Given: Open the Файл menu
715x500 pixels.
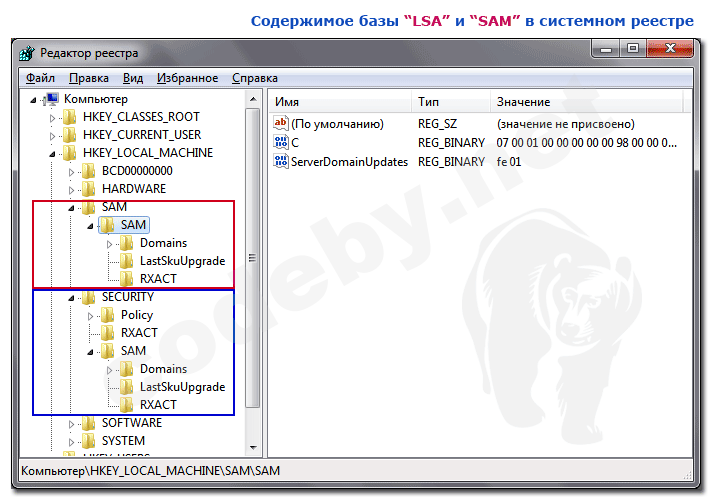Looking at the screenshot, I should coord(40,78).
